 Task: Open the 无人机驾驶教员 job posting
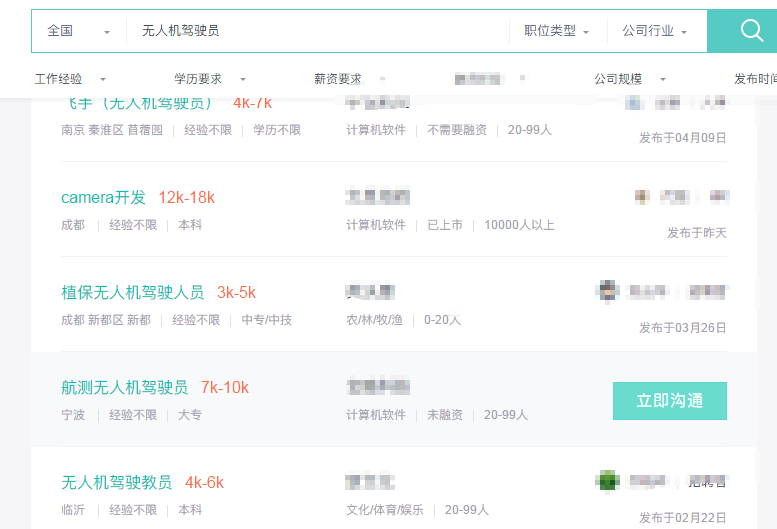tap(116, 482)
